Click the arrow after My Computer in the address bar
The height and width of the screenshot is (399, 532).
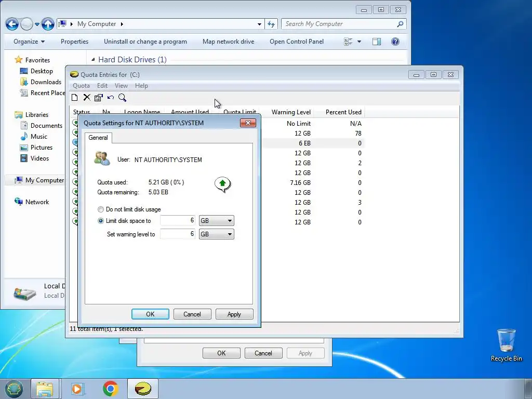(122, 24)
